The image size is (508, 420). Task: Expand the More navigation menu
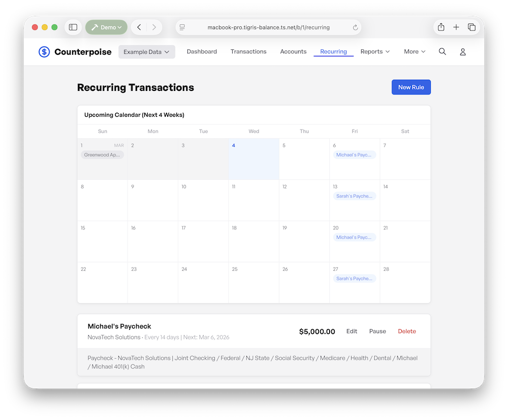coord(415,52)
